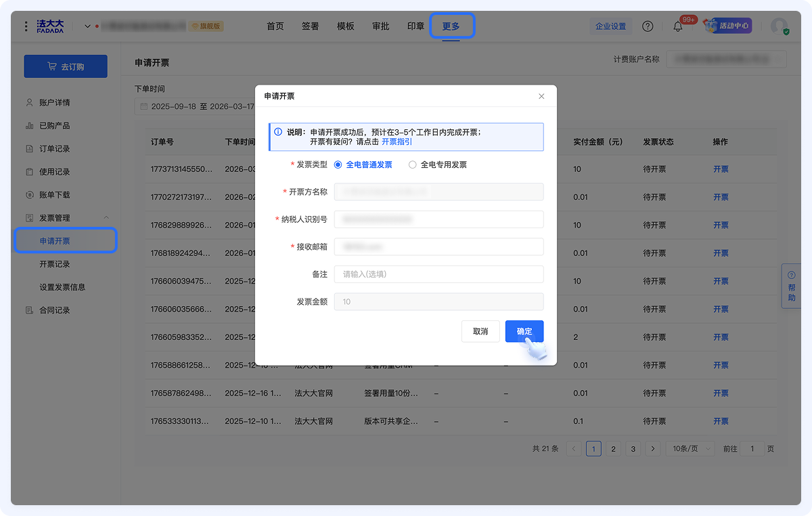
Task: Click the 活动中心 activity center badge
Action: [727, 26]
